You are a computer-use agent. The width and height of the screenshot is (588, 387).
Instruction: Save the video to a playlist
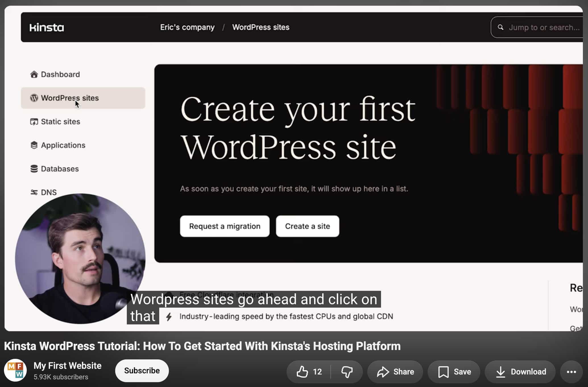click(x=454, y=372)
